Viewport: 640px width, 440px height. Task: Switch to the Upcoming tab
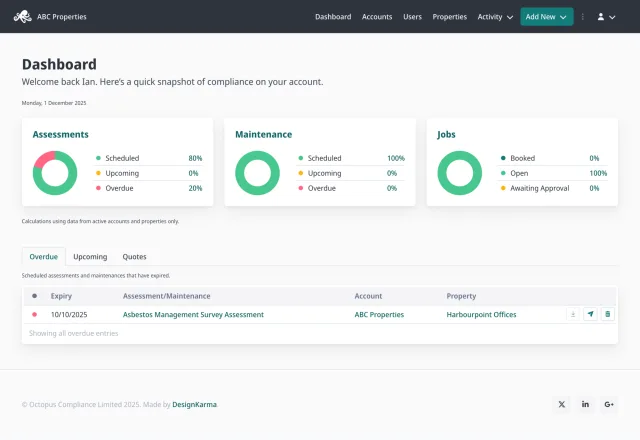coord(90,257)
